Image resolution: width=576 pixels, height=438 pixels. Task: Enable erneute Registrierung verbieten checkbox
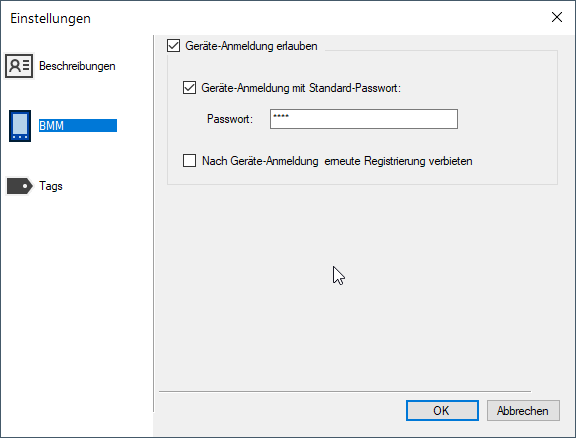pyautogui.click(x=190, y=161)
